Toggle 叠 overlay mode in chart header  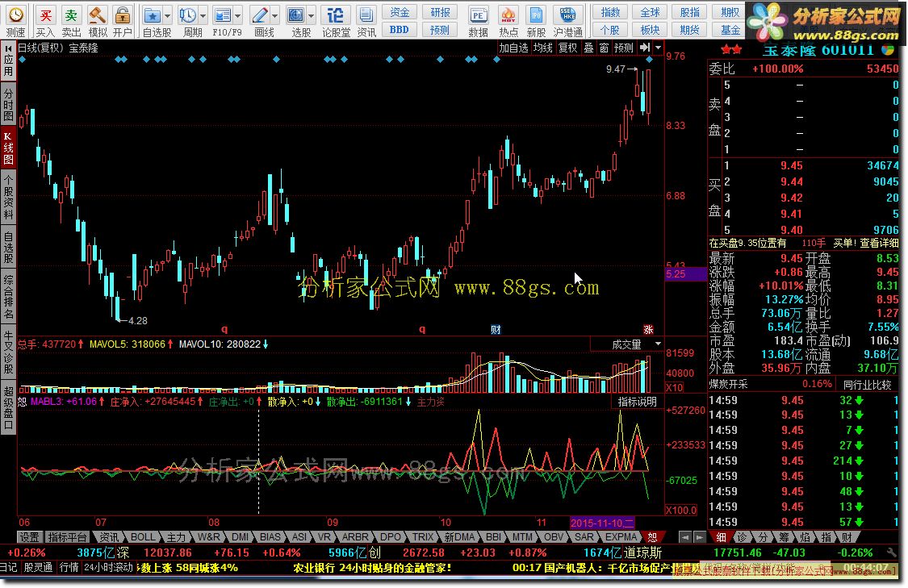pos(588,48)
